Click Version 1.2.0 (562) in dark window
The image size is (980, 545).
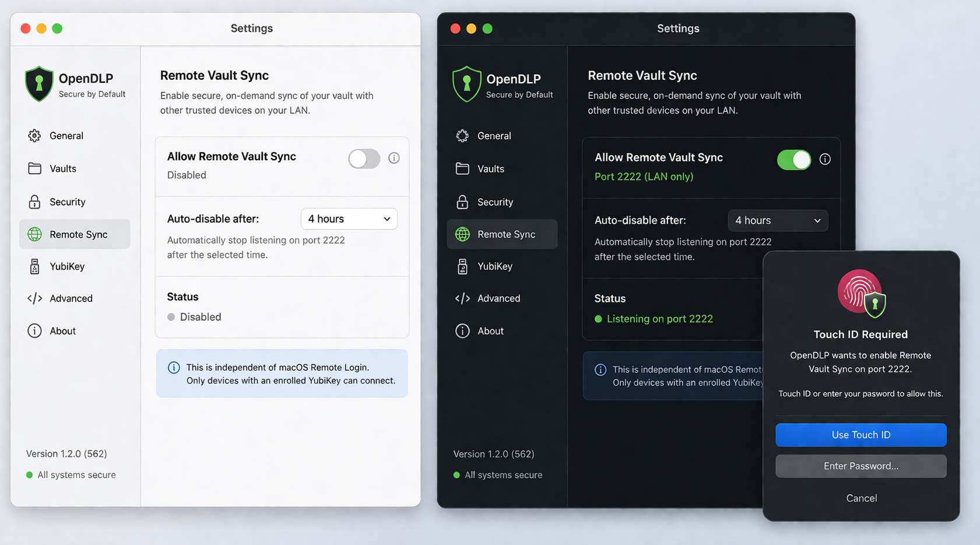coord(494,454)
